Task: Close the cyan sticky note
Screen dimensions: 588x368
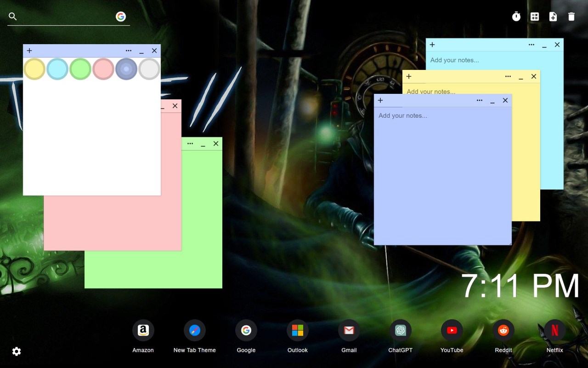Action: click(x=557, y=45)
